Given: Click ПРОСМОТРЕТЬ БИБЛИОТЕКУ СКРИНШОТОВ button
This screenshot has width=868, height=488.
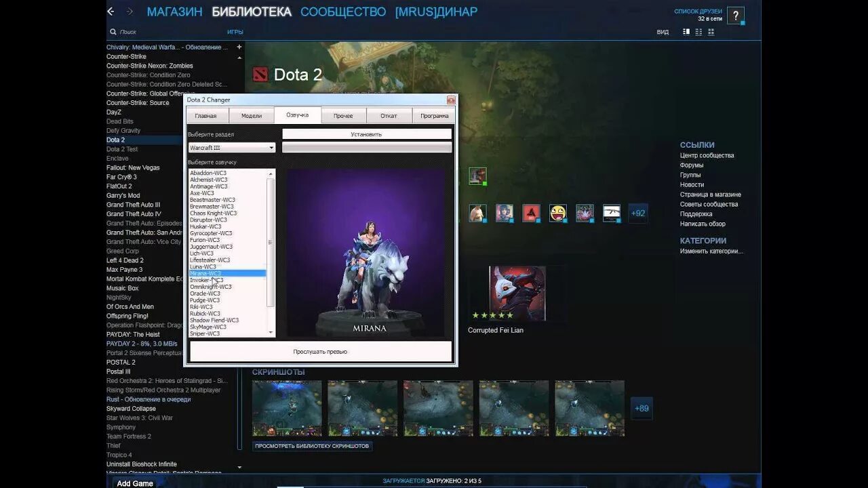Looking at the screenshot, I should (x=313, y=446).
